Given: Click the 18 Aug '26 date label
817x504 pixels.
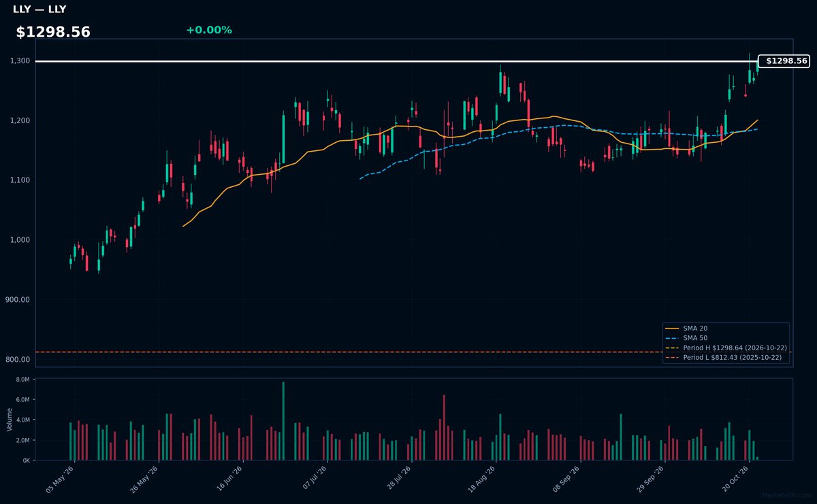Looking at the screenshot, I should 482,478.
